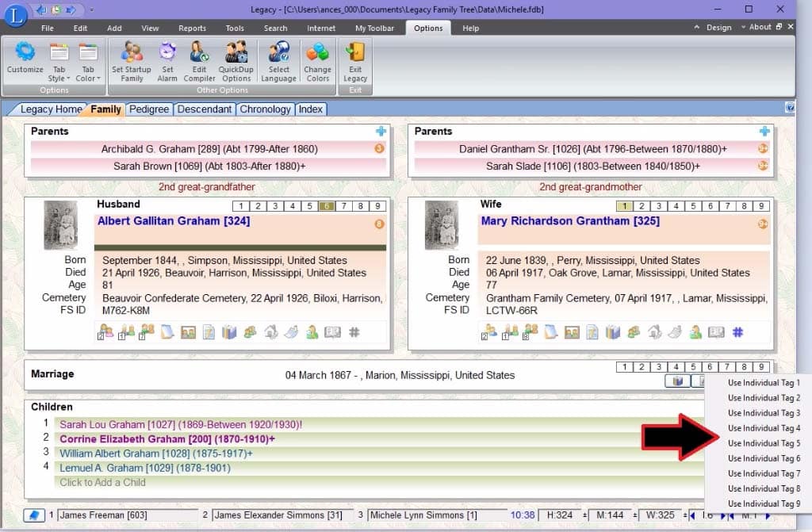
Task: Toggle marriage tag 9 box
Action: coord(761,367)
